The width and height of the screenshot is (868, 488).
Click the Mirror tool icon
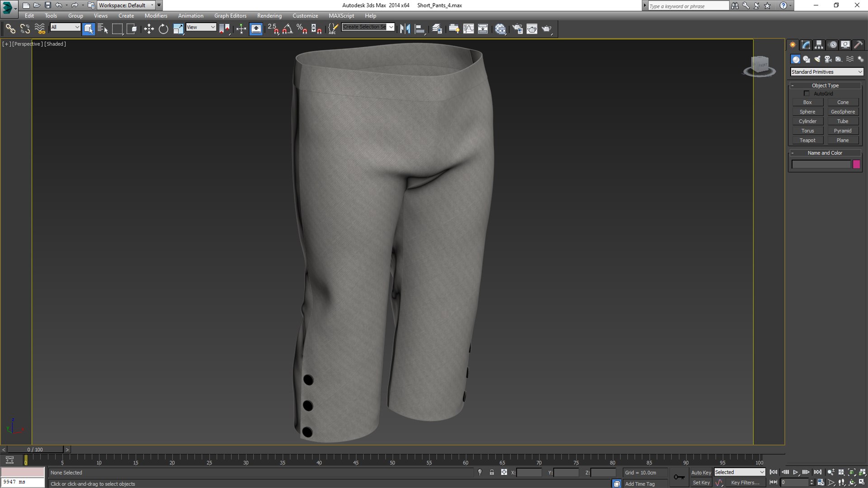[x=405, y=29]
